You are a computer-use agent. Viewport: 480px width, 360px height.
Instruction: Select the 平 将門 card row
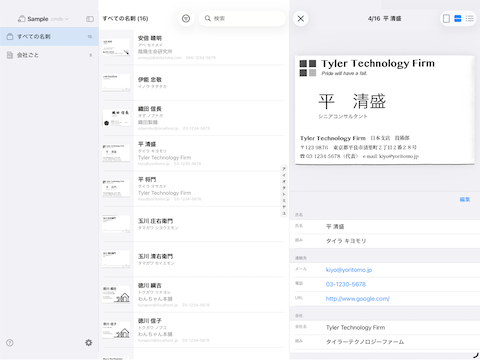click(x=193, y=189)
